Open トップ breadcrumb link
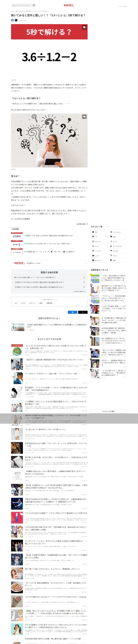Viewport: 138px width, 644px height. 13,11
